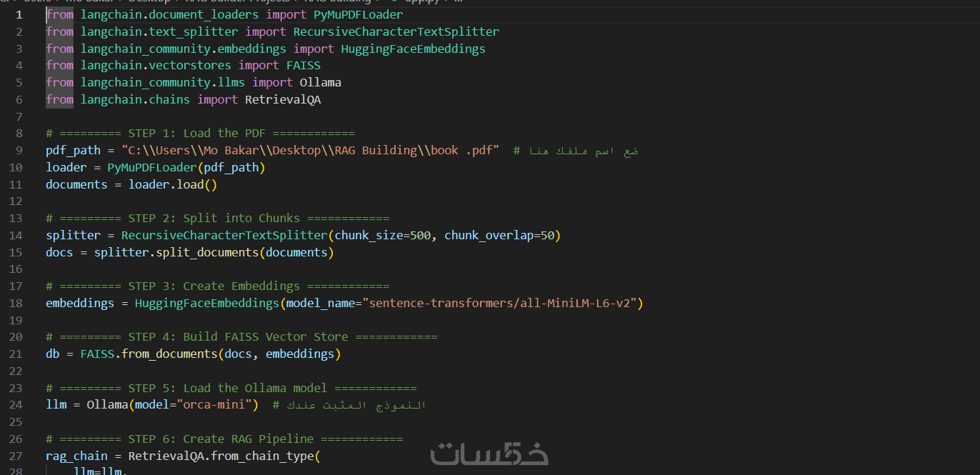This screenshot has height=475, width=980.
Task: Click line number 21 in the gutter
Action: [x=16, y=354]
